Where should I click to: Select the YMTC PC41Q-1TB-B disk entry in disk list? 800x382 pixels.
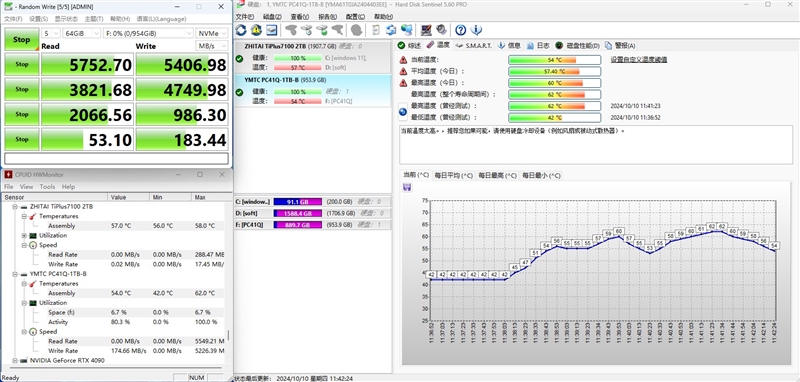coord(312,91)
